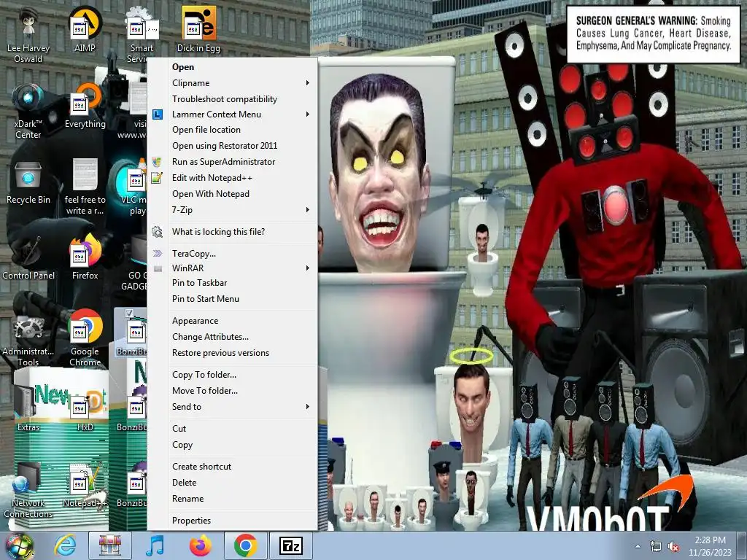Select the Control Panel desktop icon
Image resolution: width=747 pixels, height=560 pixels.
28,257
